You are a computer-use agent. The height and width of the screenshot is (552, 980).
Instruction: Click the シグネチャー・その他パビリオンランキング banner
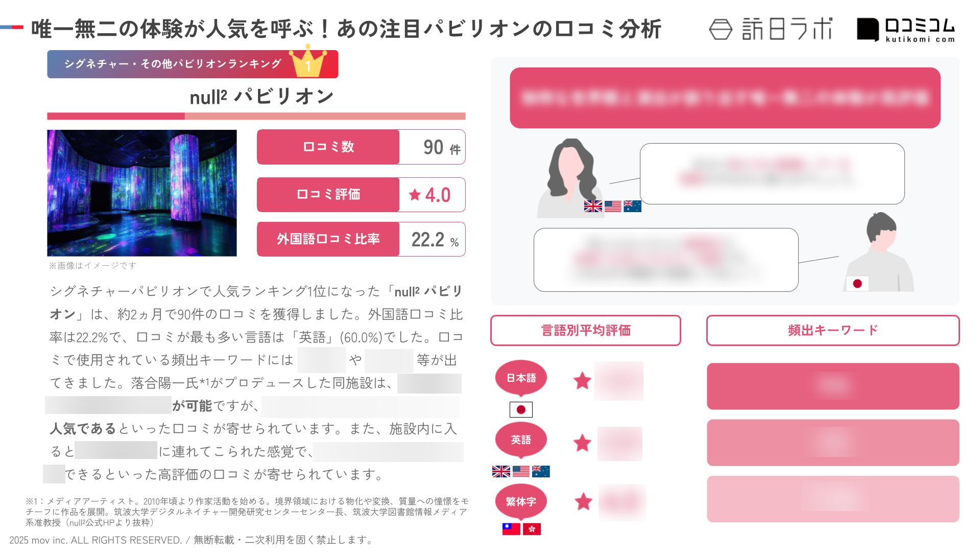point(193,64)
